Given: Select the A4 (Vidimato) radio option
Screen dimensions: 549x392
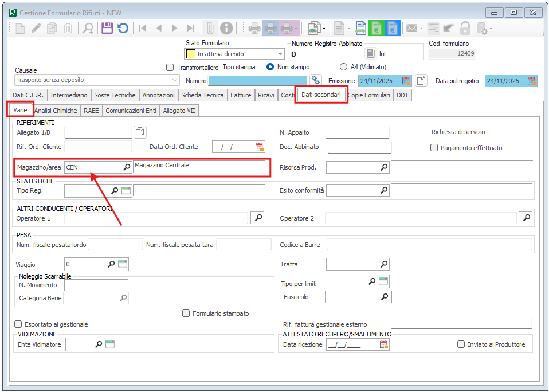Looking at the screenshot, I should point(344,67).
